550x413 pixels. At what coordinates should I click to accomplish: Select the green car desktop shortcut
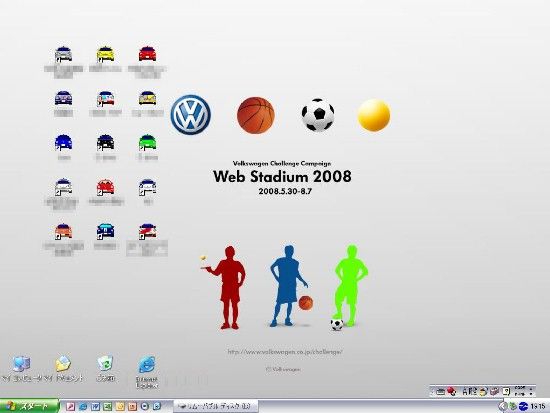[147, 142]
